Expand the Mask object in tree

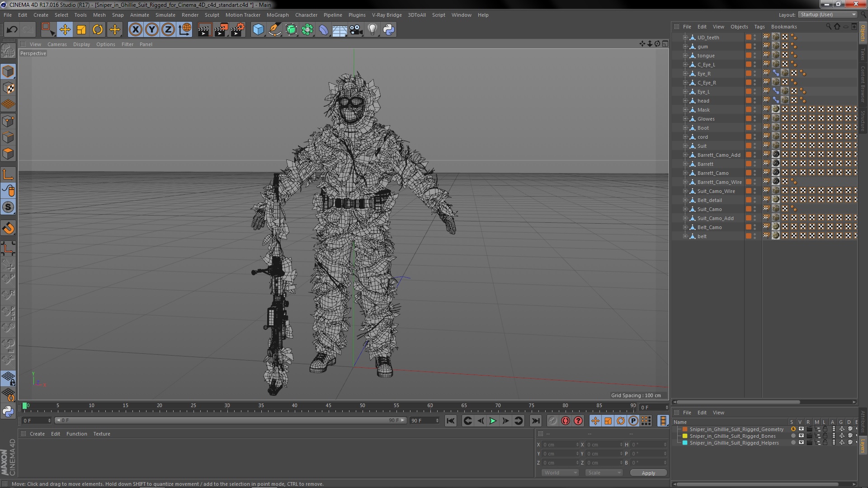pos(685,110)
